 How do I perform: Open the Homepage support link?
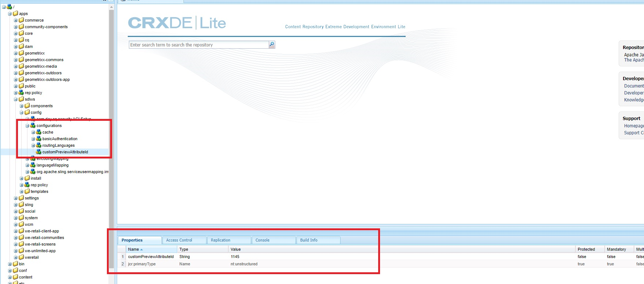[634, 126]
